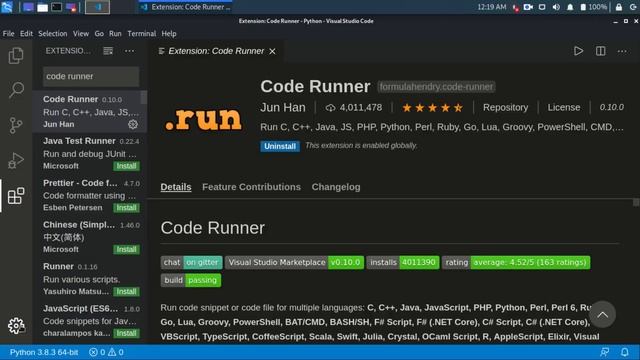Viewport: 640px width, 360px height.
Task: Open the Run menu
Action: click(x=115, y=33)
